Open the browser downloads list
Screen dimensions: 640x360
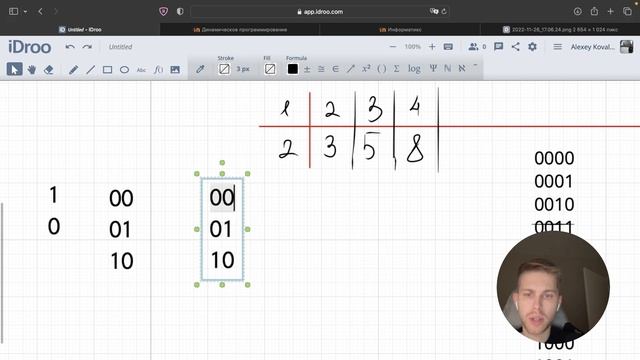pos(578,11)
